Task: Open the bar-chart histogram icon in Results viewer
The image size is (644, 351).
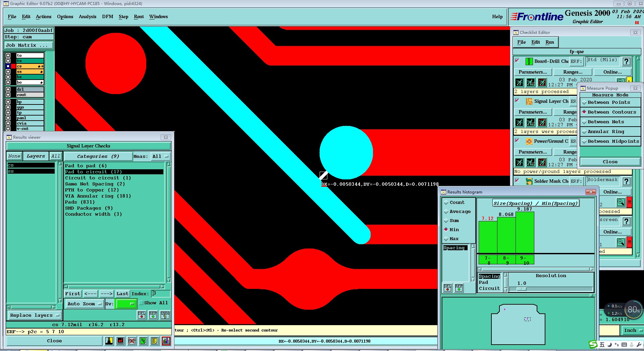Action: point(166,341)
